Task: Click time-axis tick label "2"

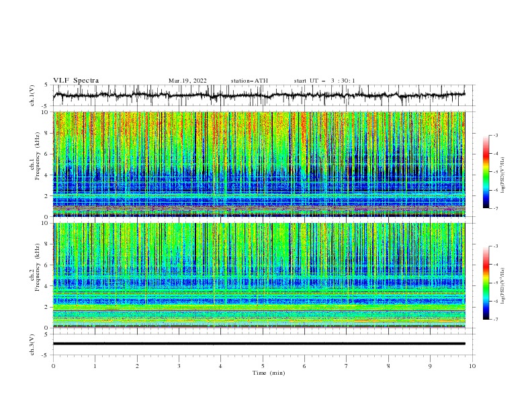Action: [x=137, y=366]
